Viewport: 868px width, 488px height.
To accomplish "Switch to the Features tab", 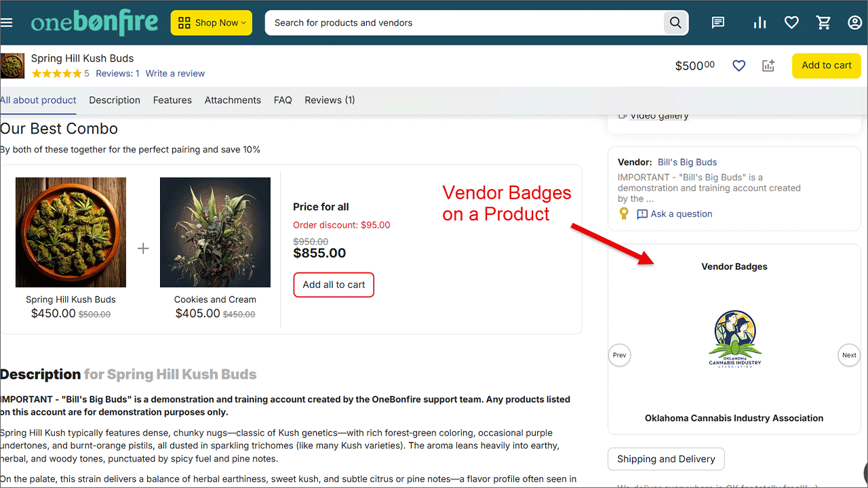I will (172, 100).
